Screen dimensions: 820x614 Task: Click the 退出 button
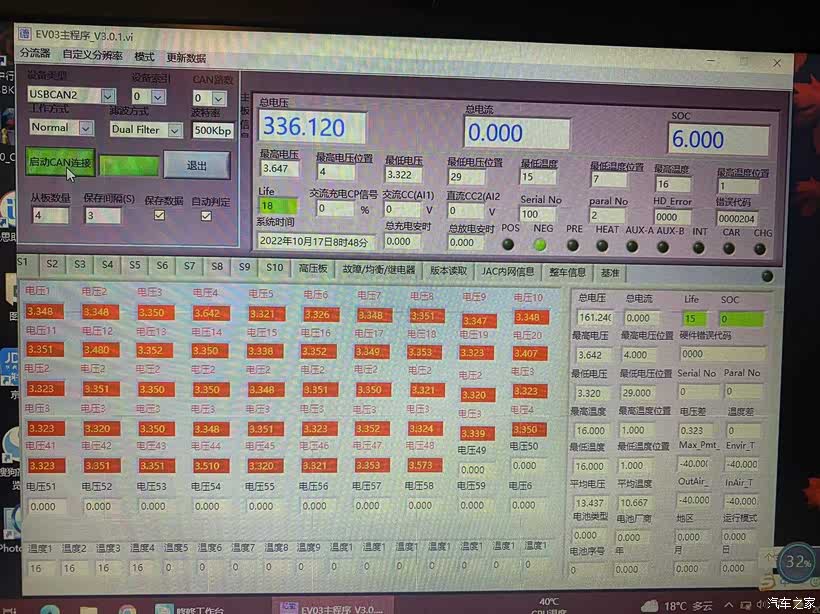[x=196, y=165]
